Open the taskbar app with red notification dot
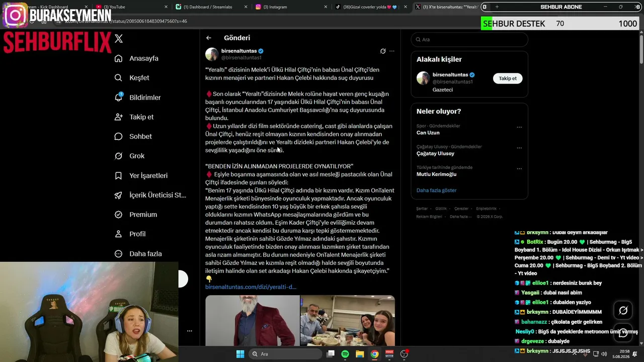 pyautogui.click(x=404, y=354)
